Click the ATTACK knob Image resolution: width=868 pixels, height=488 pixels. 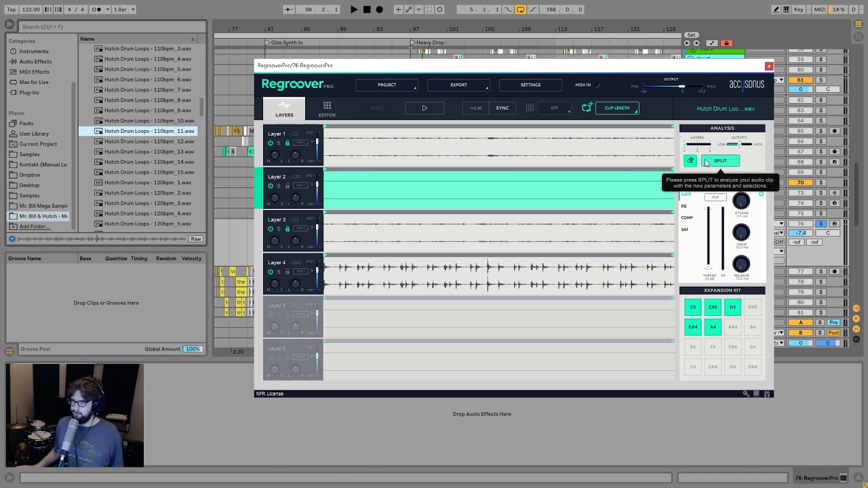pos(741,201)
